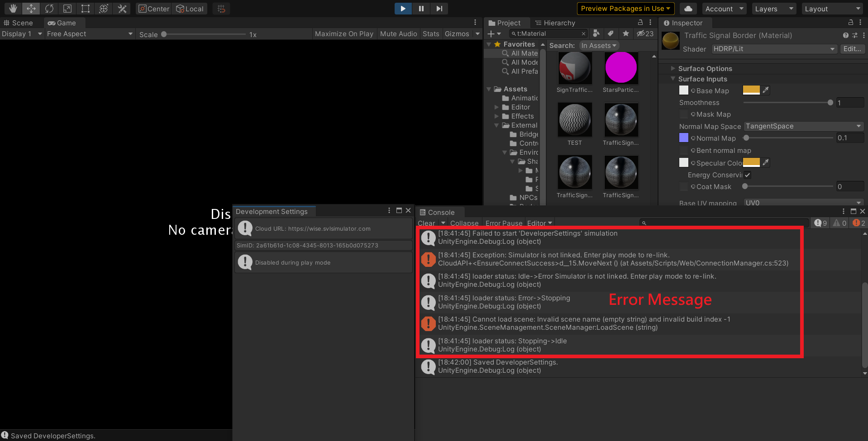
Task: Select the Rect tool
Action: (x=85, y=8)
